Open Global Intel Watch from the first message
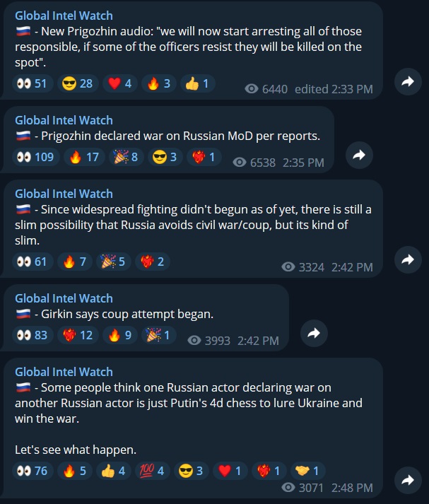 point(64,16)
